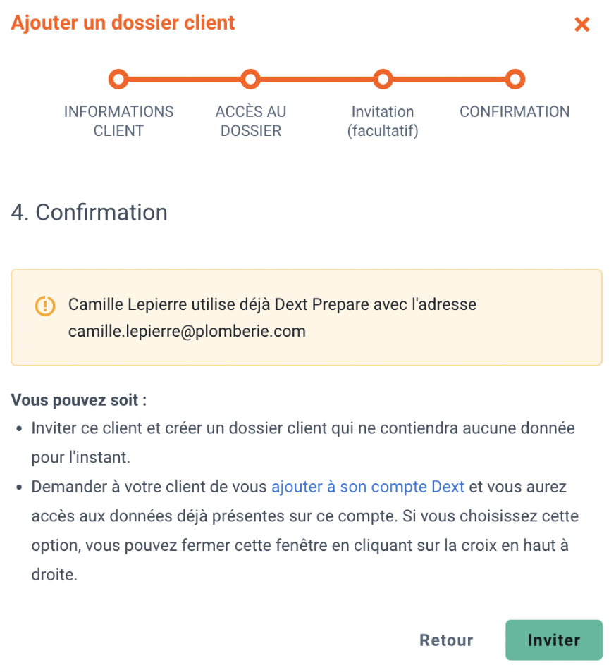Select the Confirmation step circle
Viewport: 616px width, 672px height.
[x=515, y=80]
